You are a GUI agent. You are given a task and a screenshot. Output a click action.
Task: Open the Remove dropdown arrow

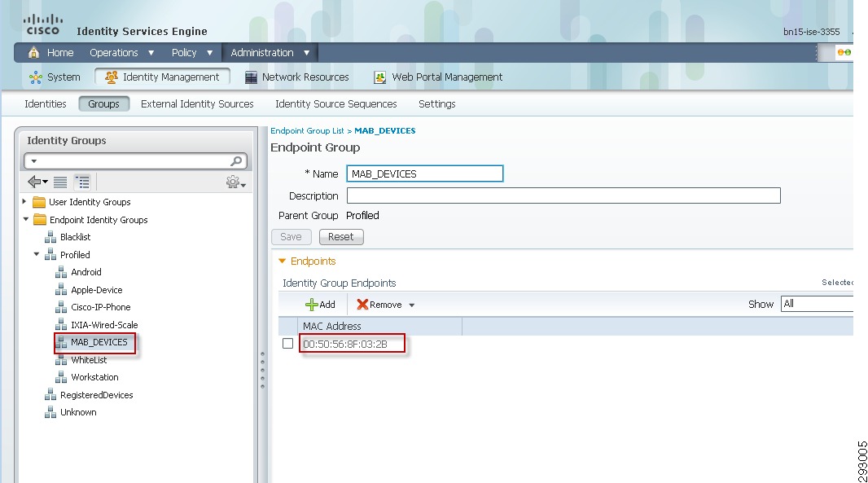tap(411, 305)
